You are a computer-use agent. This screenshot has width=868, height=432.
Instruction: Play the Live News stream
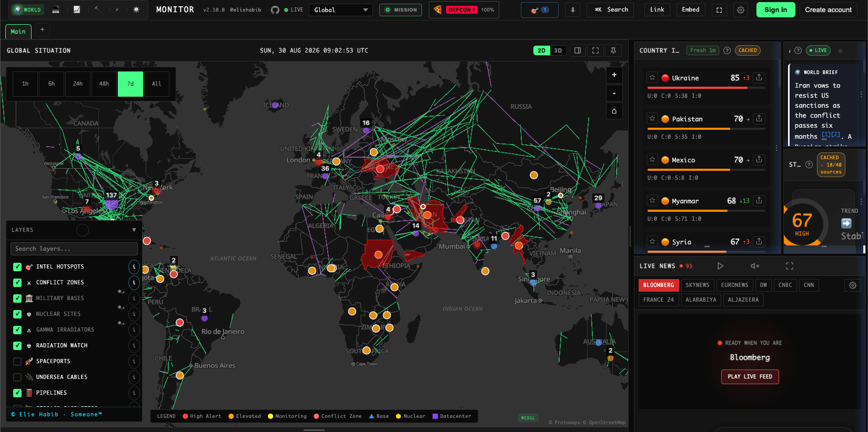point(720,266)
